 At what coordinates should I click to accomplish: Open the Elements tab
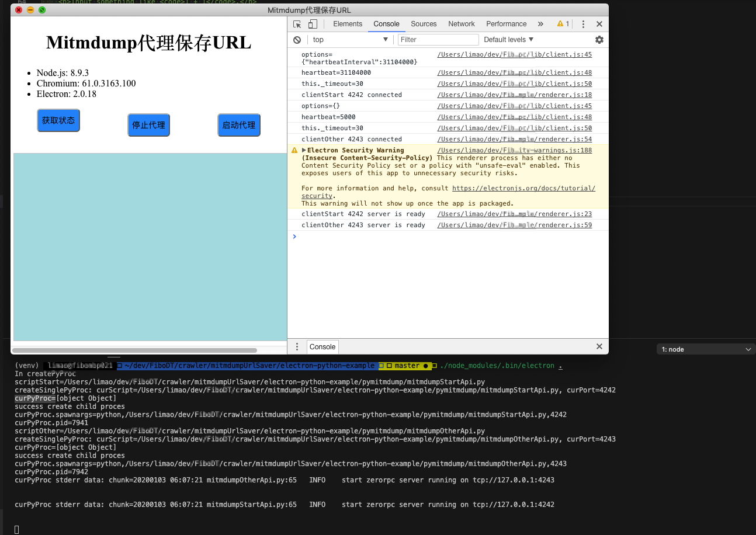[348, 24]
